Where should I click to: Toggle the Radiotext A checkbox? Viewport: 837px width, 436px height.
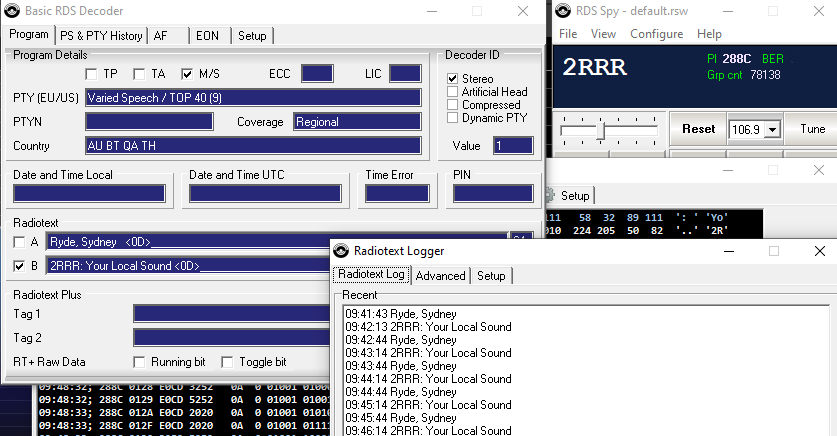coord(20,242)
